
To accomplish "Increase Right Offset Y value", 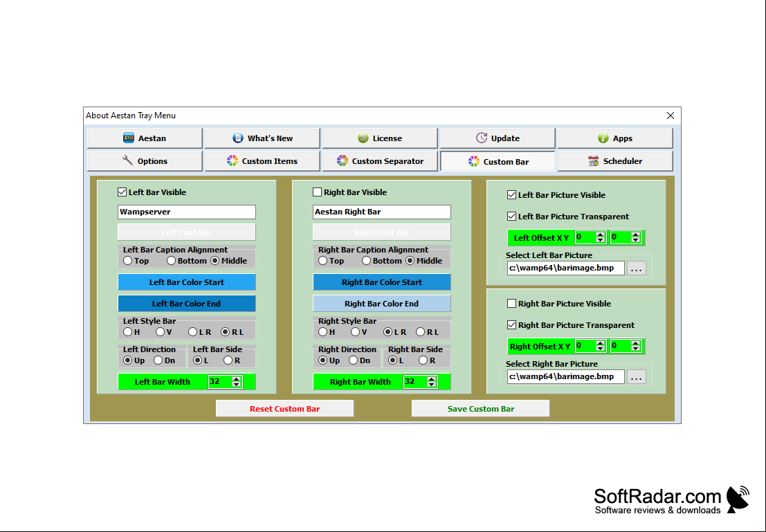I will coord(635,343).
